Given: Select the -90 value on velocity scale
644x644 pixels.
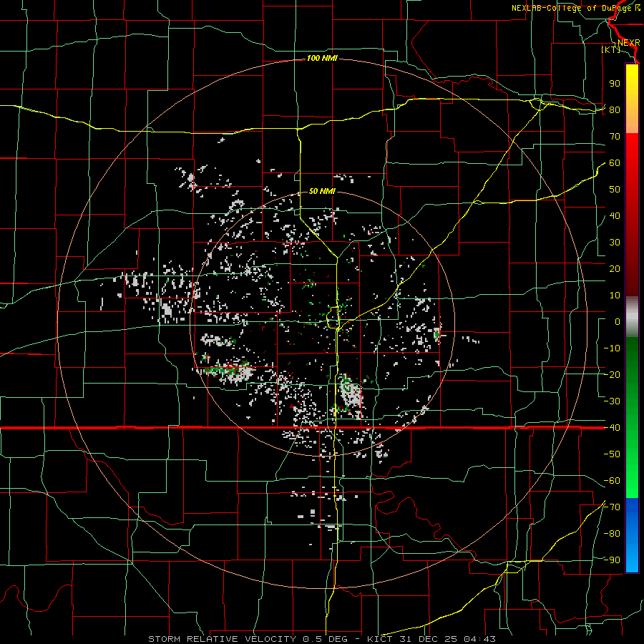Looking at the screenshot, I should [612, 560].
